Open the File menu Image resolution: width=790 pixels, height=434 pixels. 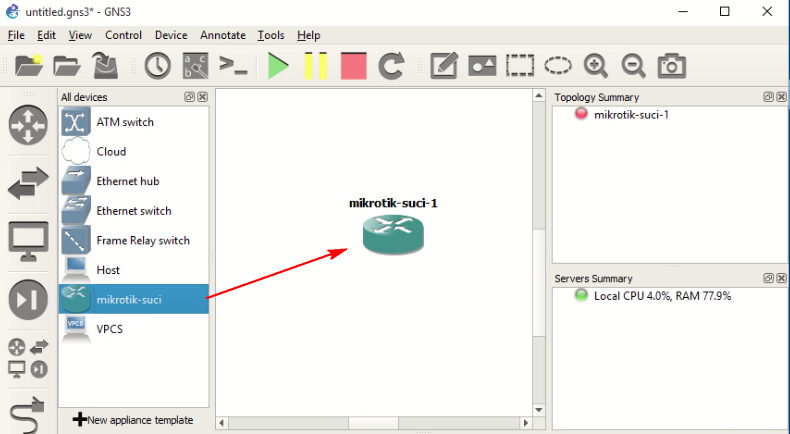[x=16, y=35]
